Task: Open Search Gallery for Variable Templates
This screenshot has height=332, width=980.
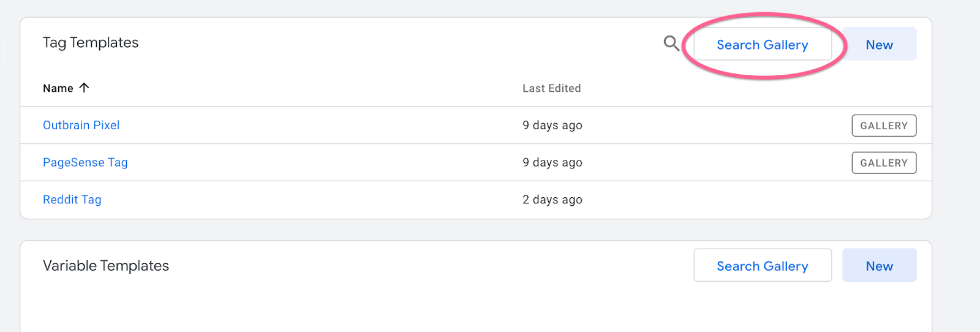Action: pyautogui.click(x=763, y=265)
